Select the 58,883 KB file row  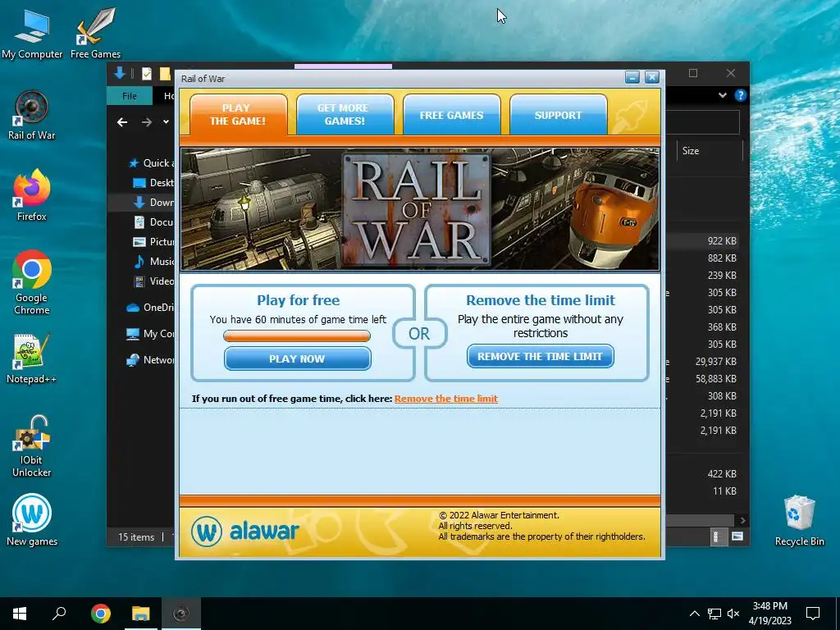point(705,379)
